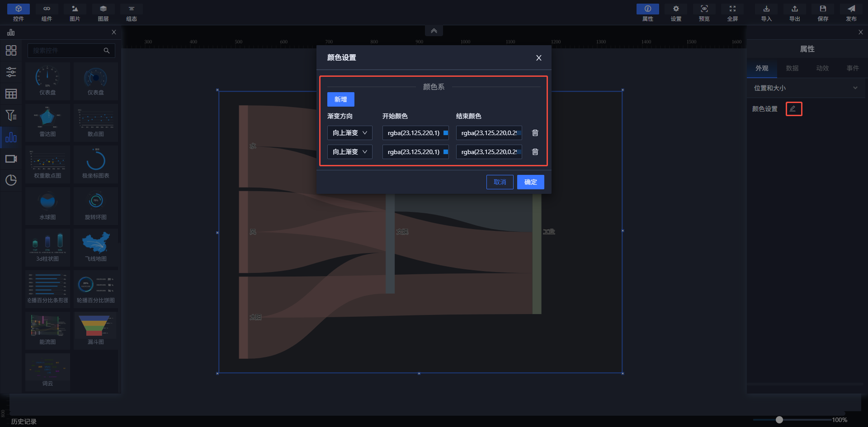Image resolution: width=868 pixels, height=427 pixels.
Task: Click second row start color swatch
Action: [x=446, y=152]
